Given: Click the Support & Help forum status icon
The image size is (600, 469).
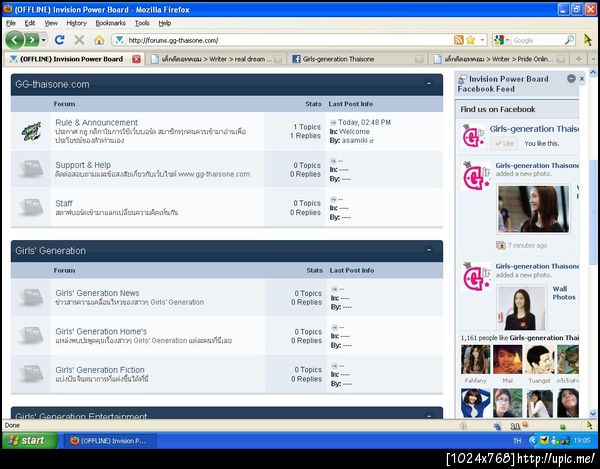Looking at the screenshot, I should [x=31, y=169].
